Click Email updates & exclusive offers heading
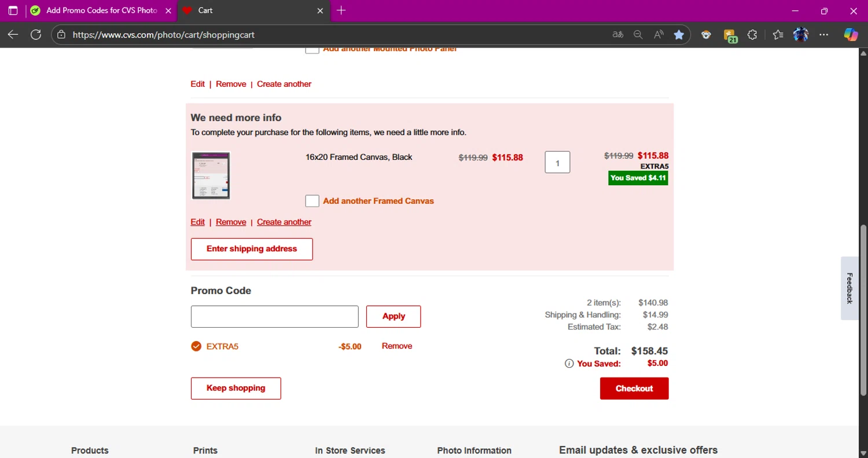The height and width of the screenshot is (458, 868). (638, 450)
